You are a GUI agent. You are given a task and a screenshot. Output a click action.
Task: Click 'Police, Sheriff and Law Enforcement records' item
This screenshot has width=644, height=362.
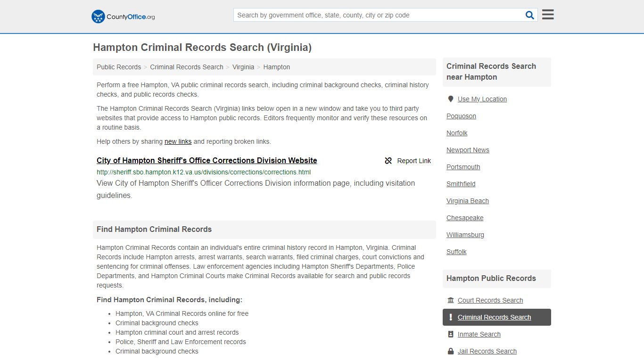pyautogui.click(x=181, y=342)
